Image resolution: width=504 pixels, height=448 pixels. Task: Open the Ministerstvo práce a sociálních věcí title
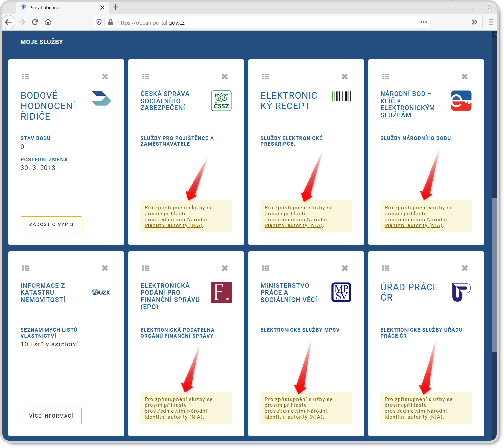(289, 292)
